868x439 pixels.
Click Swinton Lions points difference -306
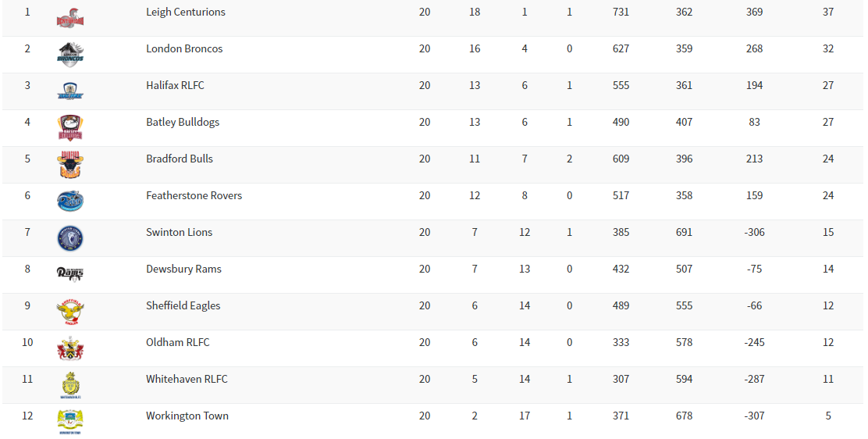click(754, 233)
